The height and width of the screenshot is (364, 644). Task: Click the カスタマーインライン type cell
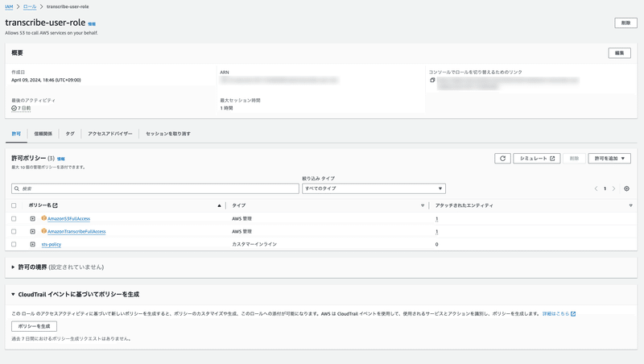[x=254, y=244]
